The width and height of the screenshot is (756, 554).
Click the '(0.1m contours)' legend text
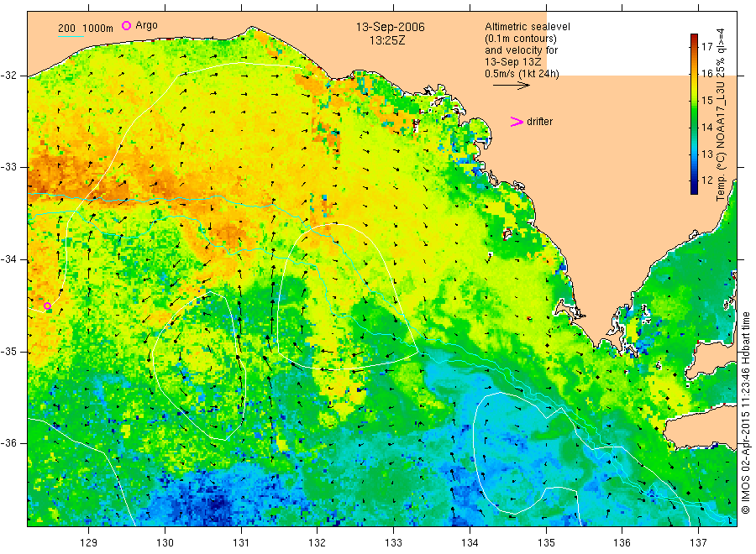pyautogui.click(x=520, y=39)
